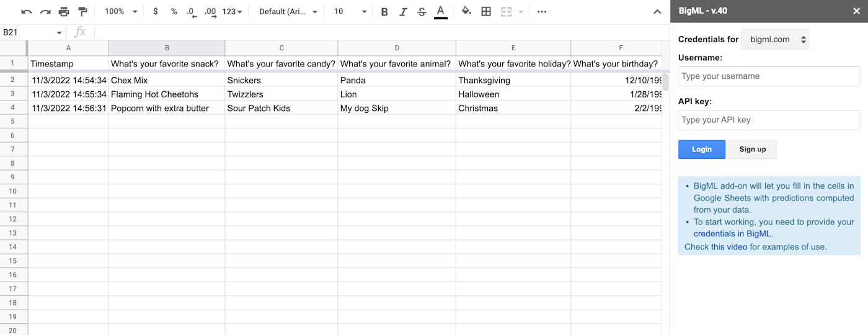Click the Redo icon
The width and height of the screenshot is (868, 335).
(45, 12)
